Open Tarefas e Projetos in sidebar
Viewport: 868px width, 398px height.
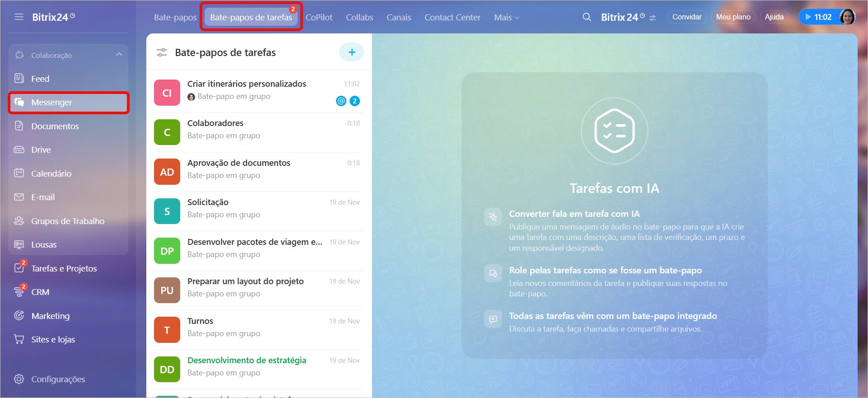pos(64,268)
